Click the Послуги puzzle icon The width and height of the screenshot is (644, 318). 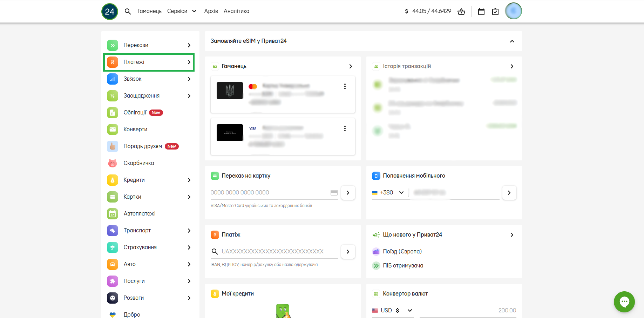tap(113, 281)
